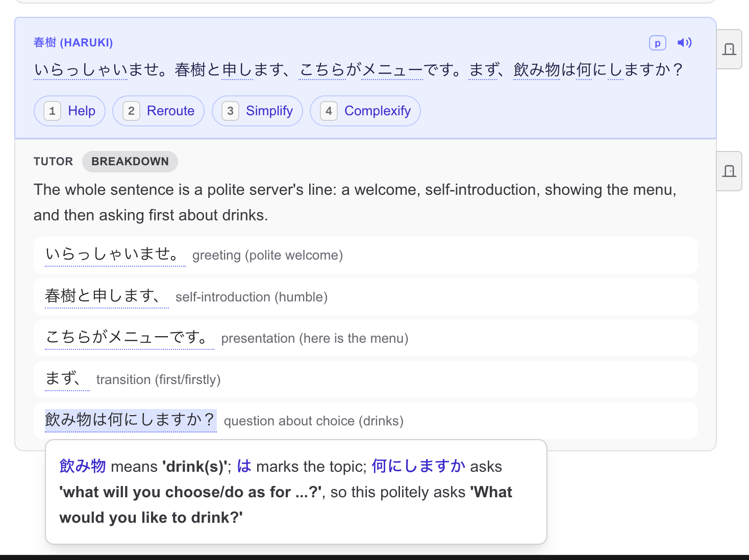Open the door icon beside the tutor panel
The image size is (749, 560).
729,171
